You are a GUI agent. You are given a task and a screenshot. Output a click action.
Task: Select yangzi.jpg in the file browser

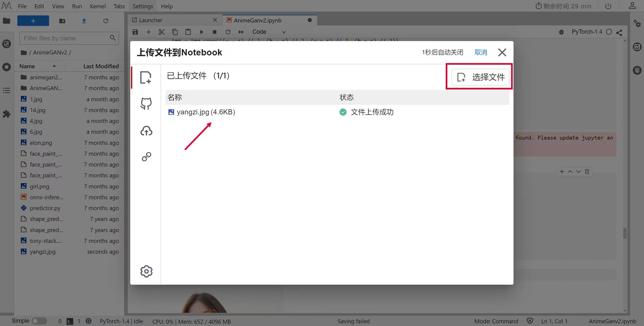pyautogui.click(x=69, y=252)
